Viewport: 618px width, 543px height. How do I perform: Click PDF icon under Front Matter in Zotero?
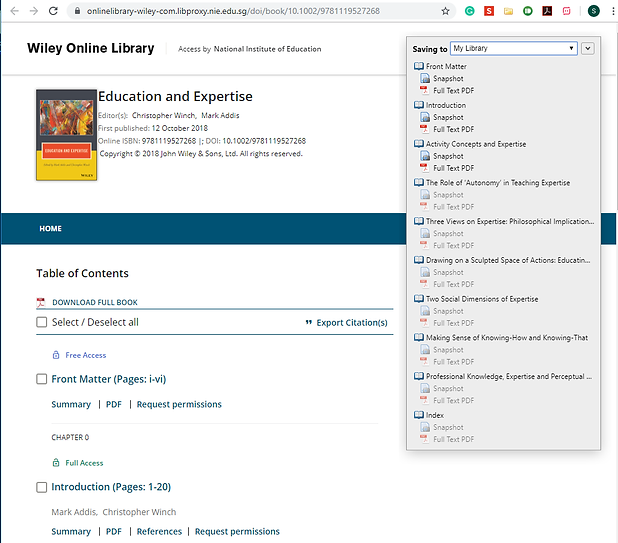pyautogui.click(x=424, y=90)
